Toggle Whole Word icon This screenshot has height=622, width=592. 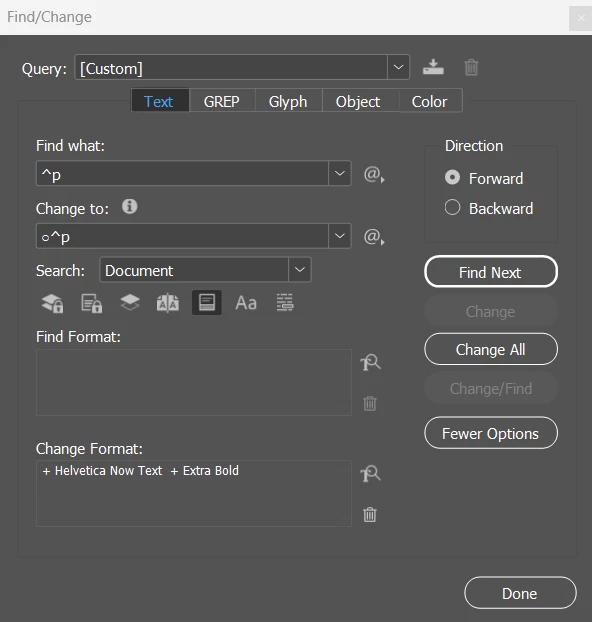click(x=285, y=303)
